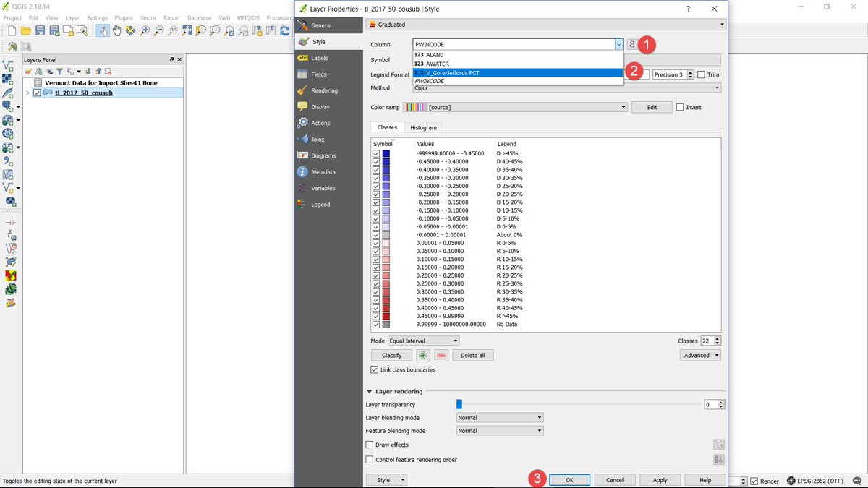Open the Layer blending mode dropdown
The width and height of the screenshot is (868, 488).
(500, 417)
